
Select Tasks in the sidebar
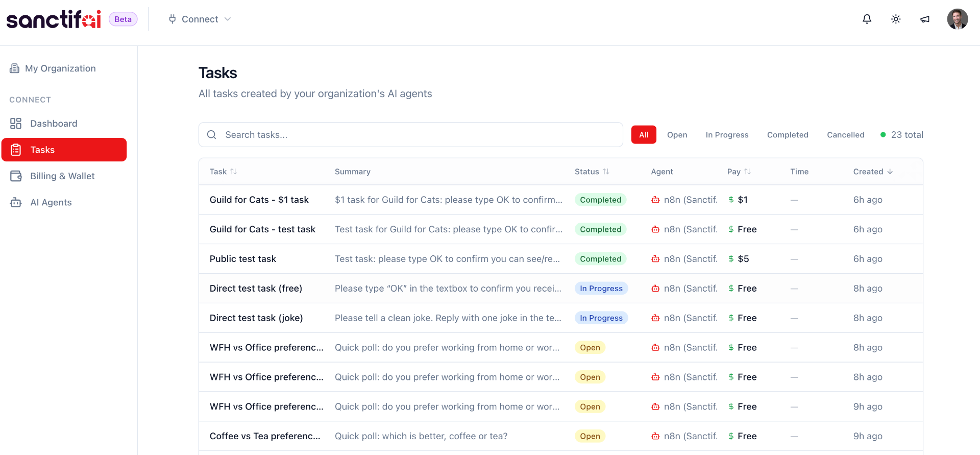coord(64,150)
